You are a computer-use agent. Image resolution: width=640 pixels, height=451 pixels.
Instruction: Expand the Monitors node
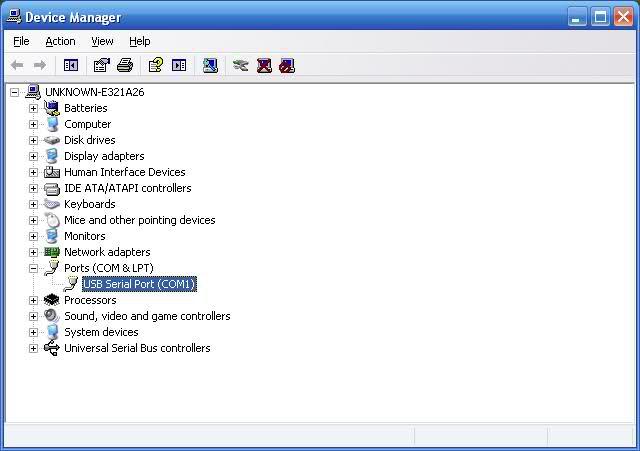tap(33, 236)
